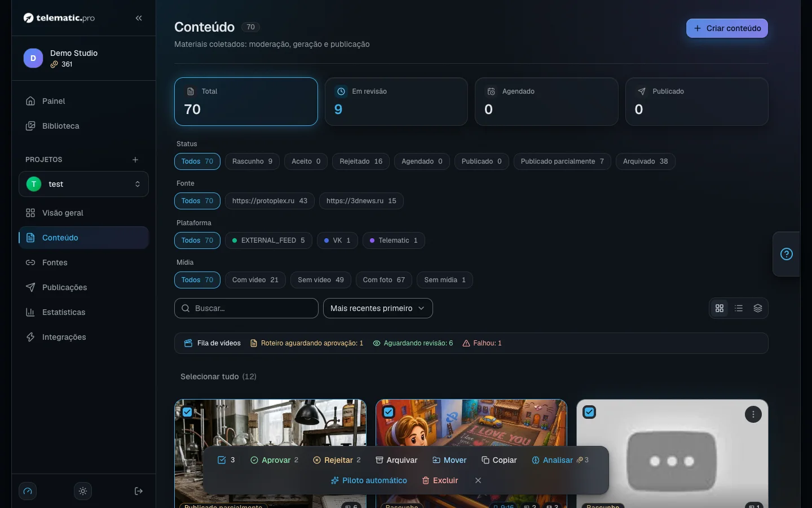
Task: Toggle the light/dark theme sun icon
Action: [x=83, y=491]
